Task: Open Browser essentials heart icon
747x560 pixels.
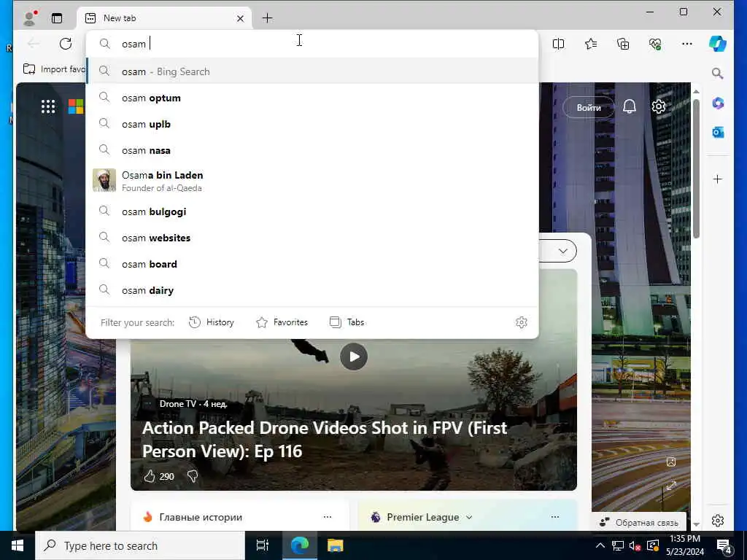Action: (x=655, y=44)
